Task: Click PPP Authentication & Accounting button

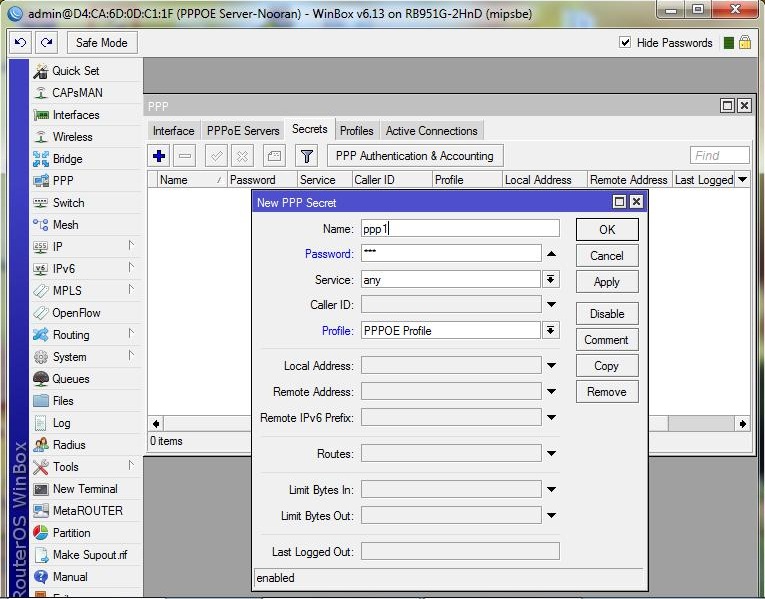Action: coord(415,156)
